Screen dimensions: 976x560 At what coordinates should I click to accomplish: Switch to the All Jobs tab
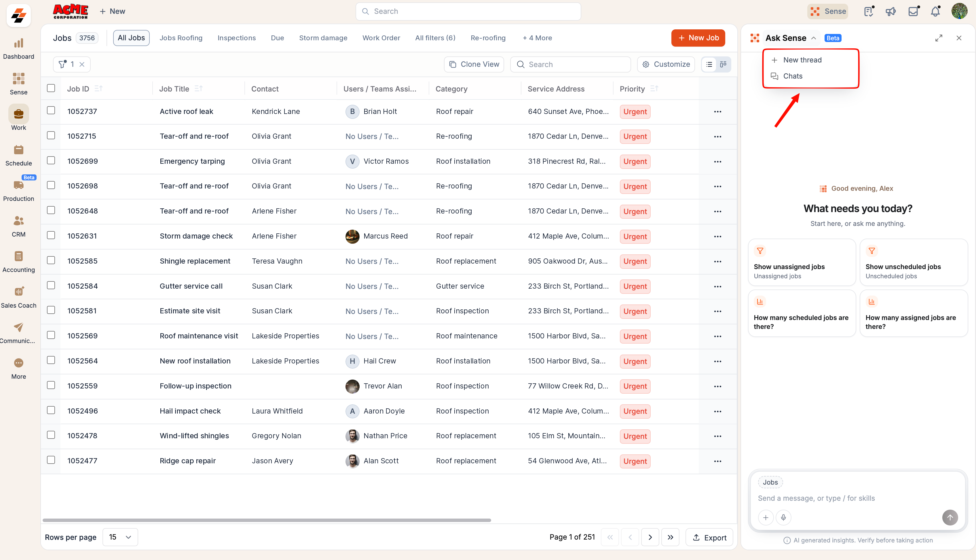click(x=131, y=38)
